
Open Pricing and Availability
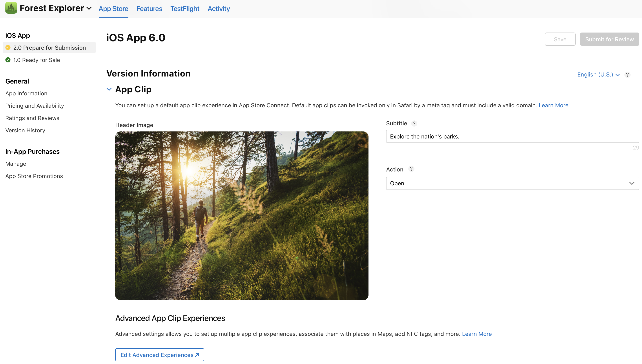click(35, 106)
